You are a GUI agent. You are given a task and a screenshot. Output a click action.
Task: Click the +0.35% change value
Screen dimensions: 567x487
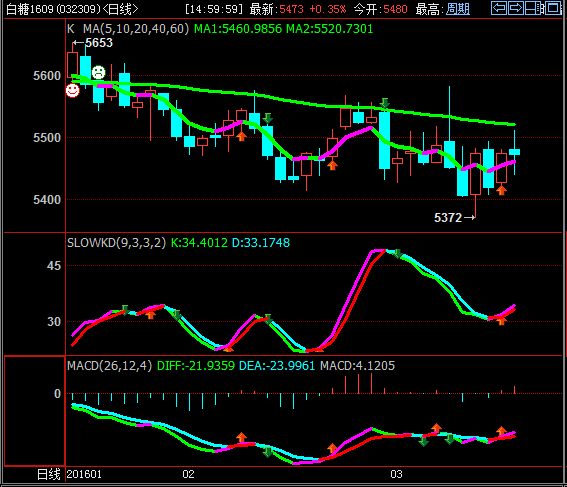pos(328,9)
